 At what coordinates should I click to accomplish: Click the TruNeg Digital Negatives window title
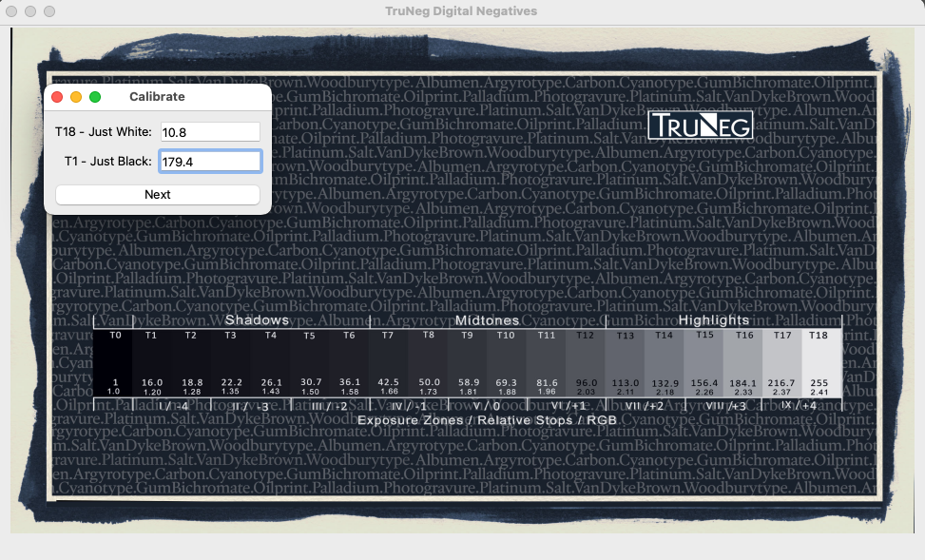461,11
